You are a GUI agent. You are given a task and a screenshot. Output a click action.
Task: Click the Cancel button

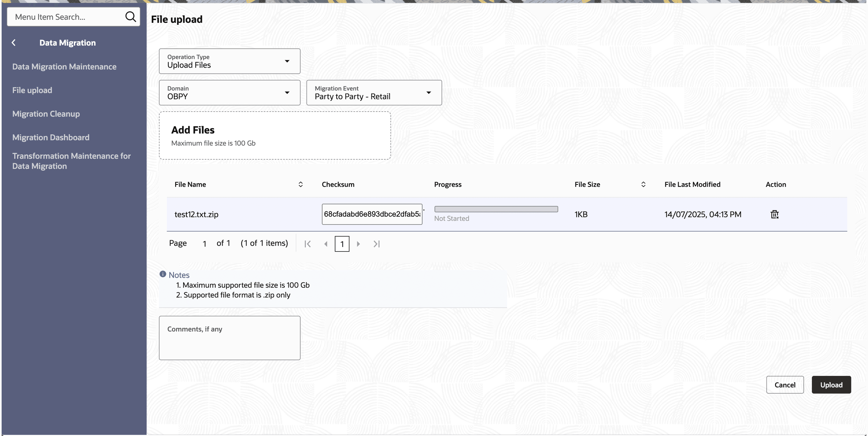785,385
